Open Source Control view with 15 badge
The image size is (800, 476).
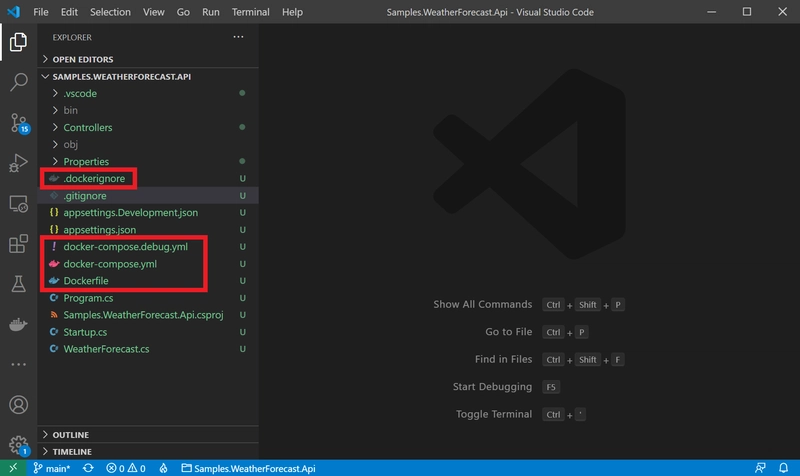point(19,123)
